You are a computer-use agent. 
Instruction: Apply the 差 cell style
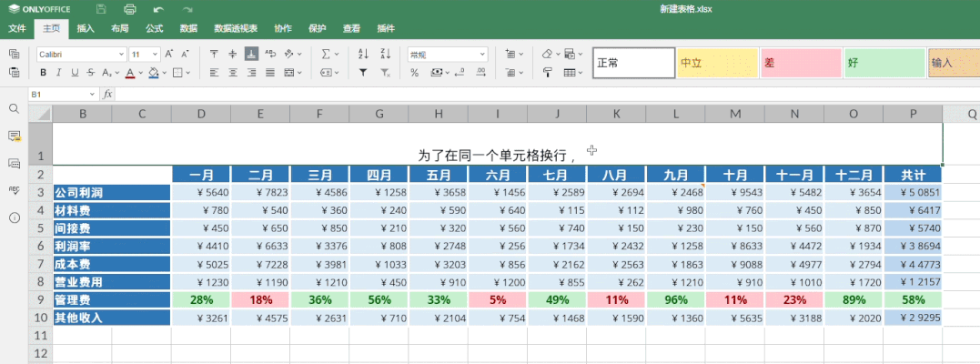pos(802,63)
